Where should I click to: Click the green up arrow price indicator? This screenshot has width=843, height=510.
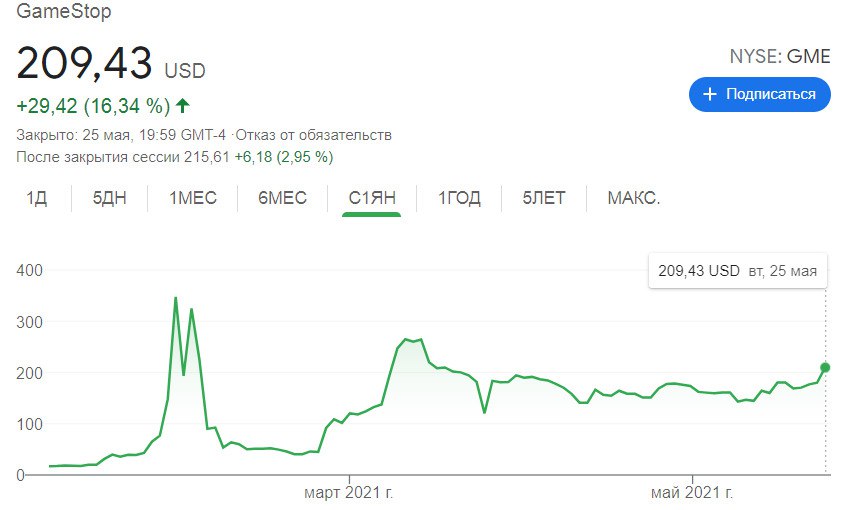183,105
